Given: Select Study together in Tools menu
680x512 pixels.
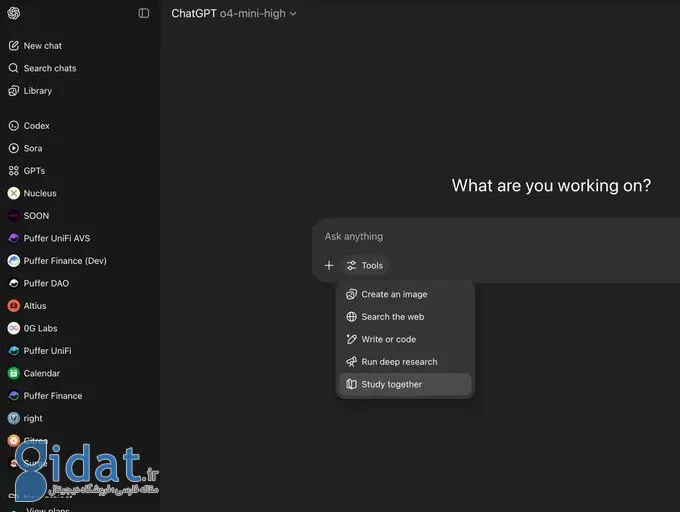Looking at the screenshot, I should point(405,385).
